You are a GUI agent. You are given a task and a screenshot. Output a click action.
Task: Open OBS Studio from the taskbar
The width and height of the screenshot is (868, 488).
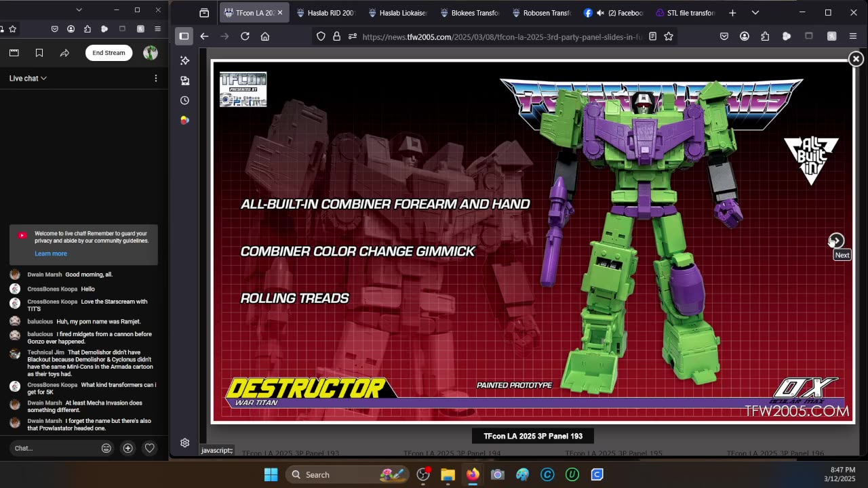tap(423, 474)
